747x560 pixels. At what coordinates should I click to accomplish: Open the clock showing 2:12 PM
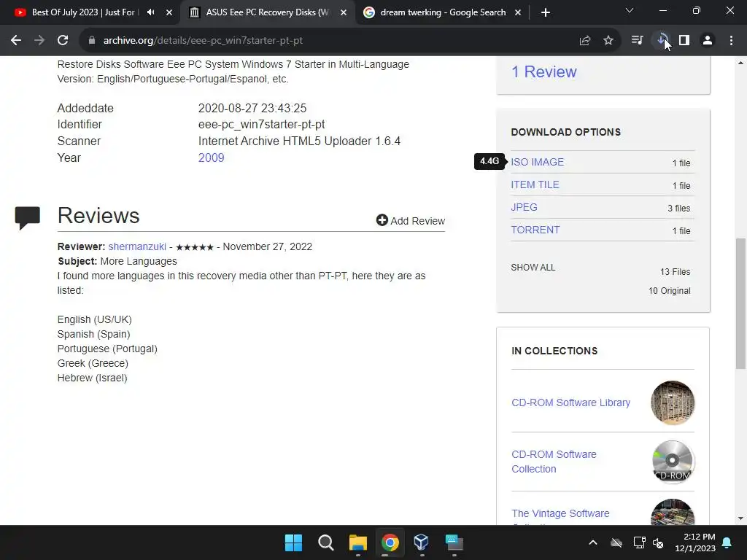pyautogui.click(x=695, y=542)
